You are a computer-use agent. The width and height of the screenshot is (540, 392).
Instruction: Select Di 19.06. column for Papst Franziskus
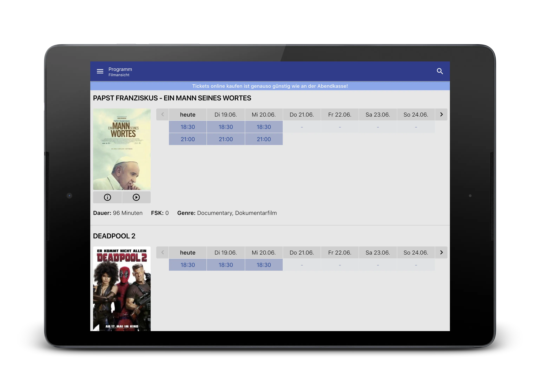[x=226, y=114]
